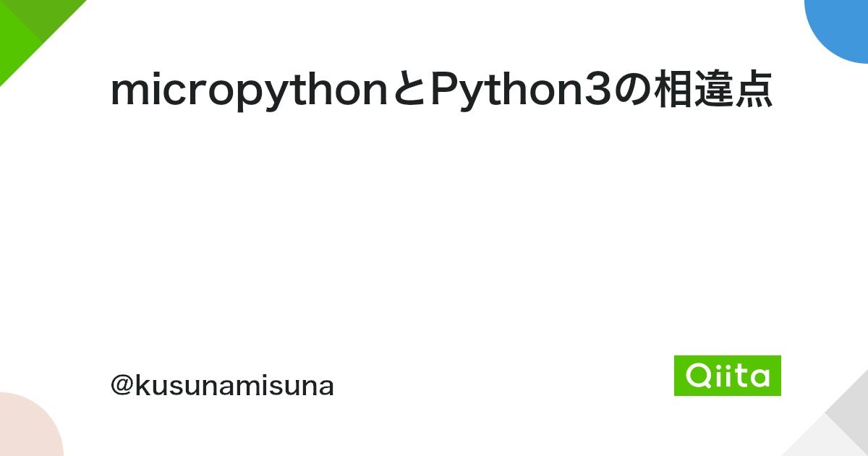868x456 pixels.
Task: Click the と character between micropython and Python3
Action: [409, 91]
